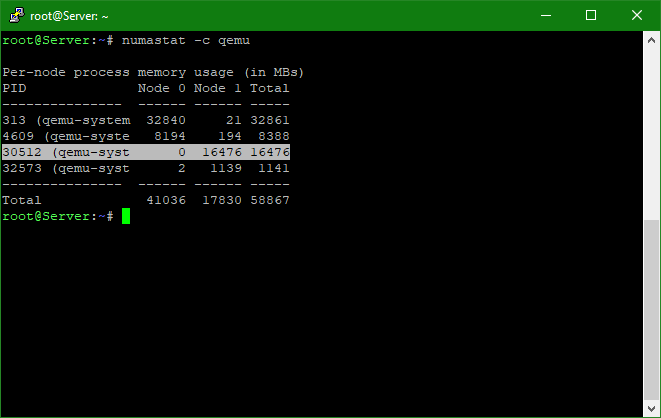Click the window title 'root@Server: ~'
This screenshot has width=661, height=418.
coord(69,16)
